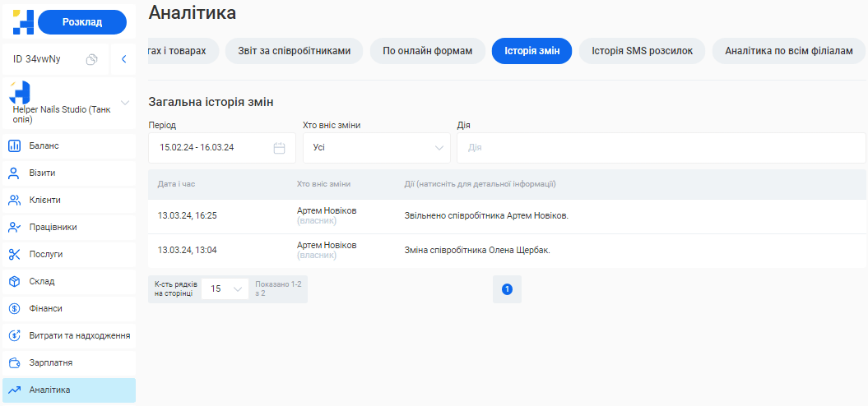
Task: Open the Хто вніс зміни dropdown
Action: 376,148
